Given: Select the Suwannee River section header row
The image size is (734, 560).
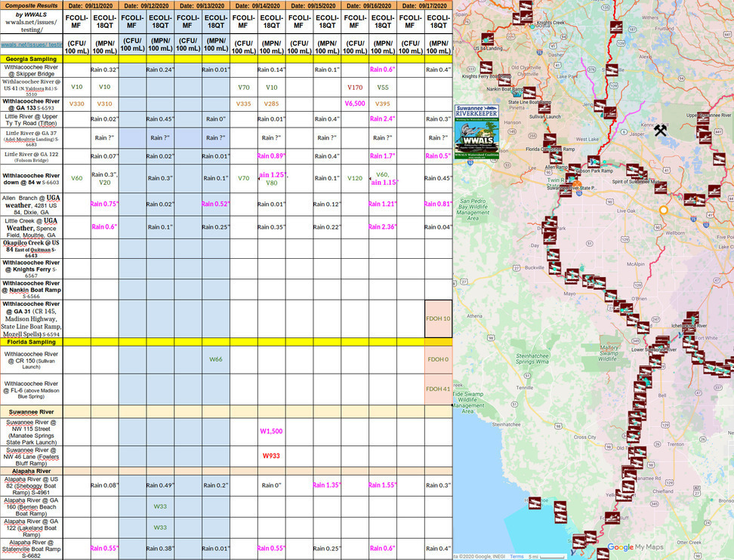Looking at the screenshot, I should pos(227,411).
